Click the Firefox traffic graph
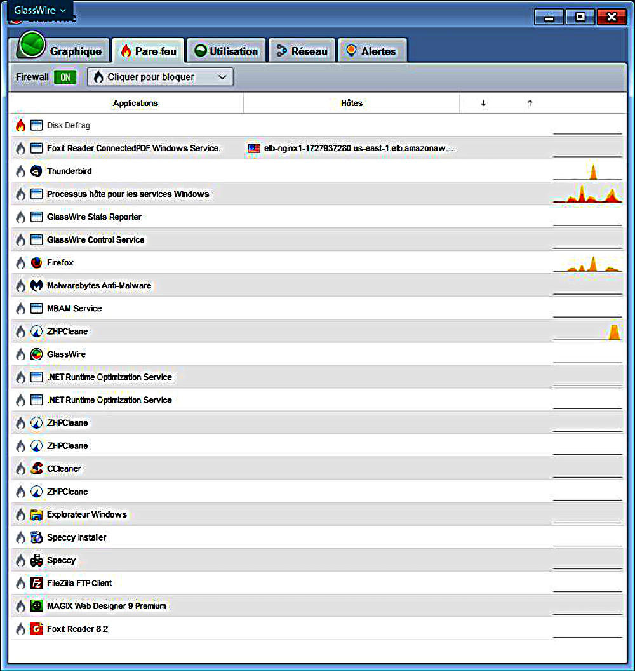The image size is (635, 672). pos(587,263)
